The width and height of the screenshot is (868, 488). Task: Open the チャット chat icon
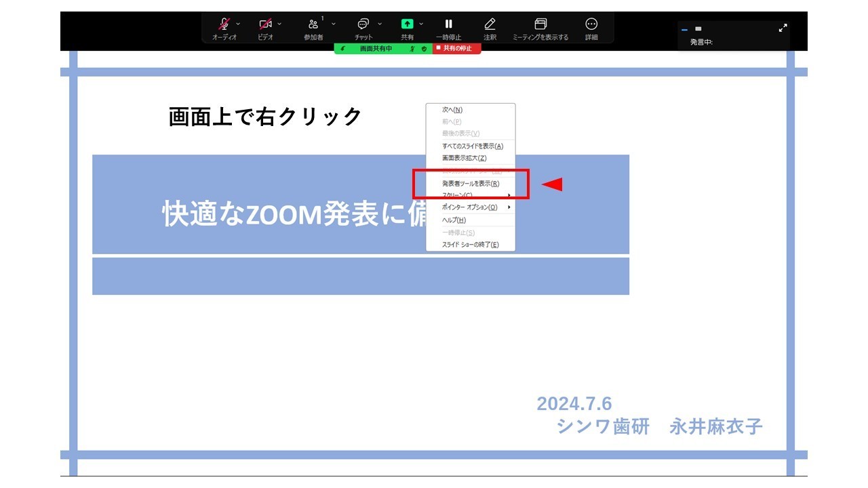(x=363, y=24)
